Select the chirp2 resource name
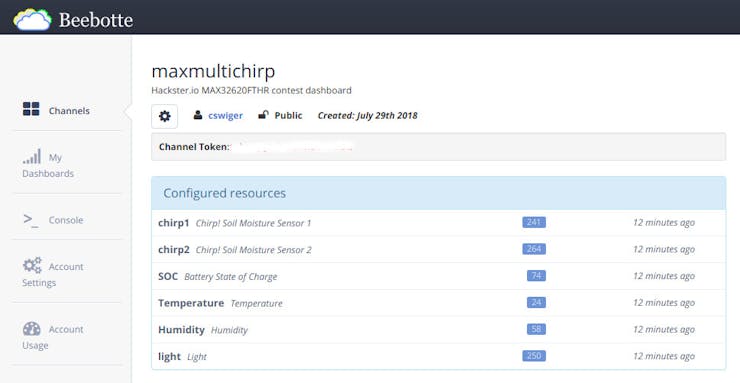Image resolution: width=740 pixels, height=383 pixels. pyautogui.click(x=174, y=250)
